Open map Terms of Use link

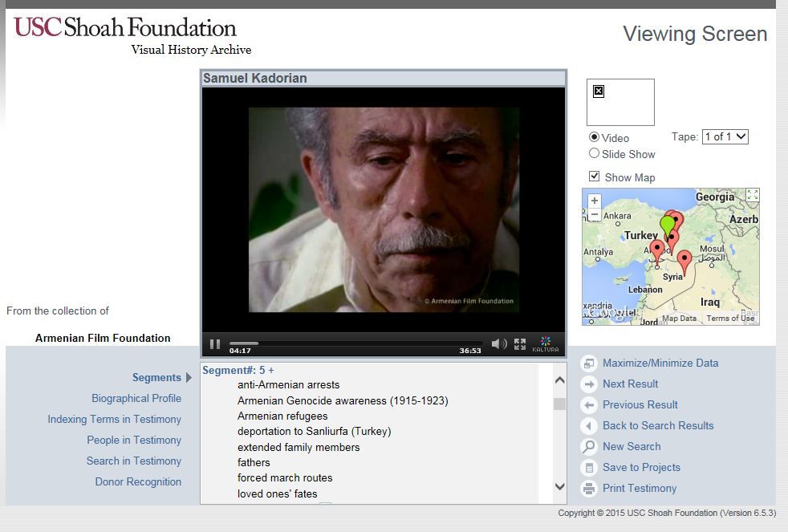coord(730,318)
